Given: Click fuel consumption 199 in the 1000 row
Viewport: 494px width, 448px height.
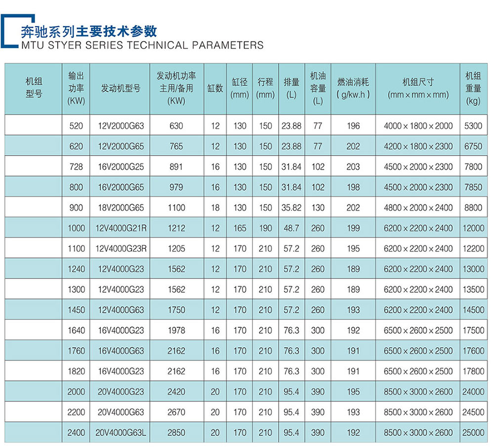Looking at the screenshot, I should pyautogui.click(x=353, y=228).
